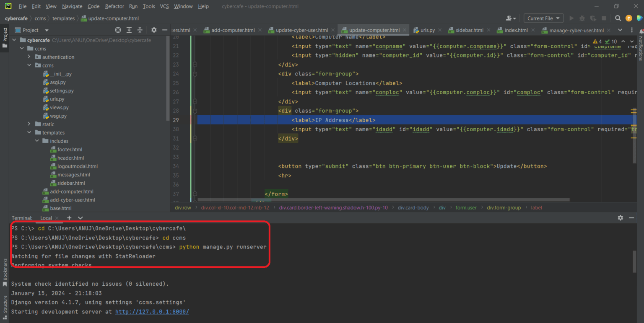The height and width of the screenshot is (323, 644).
Task: Collapse the templates folder in project tree
Action: (x=29, y=133)
